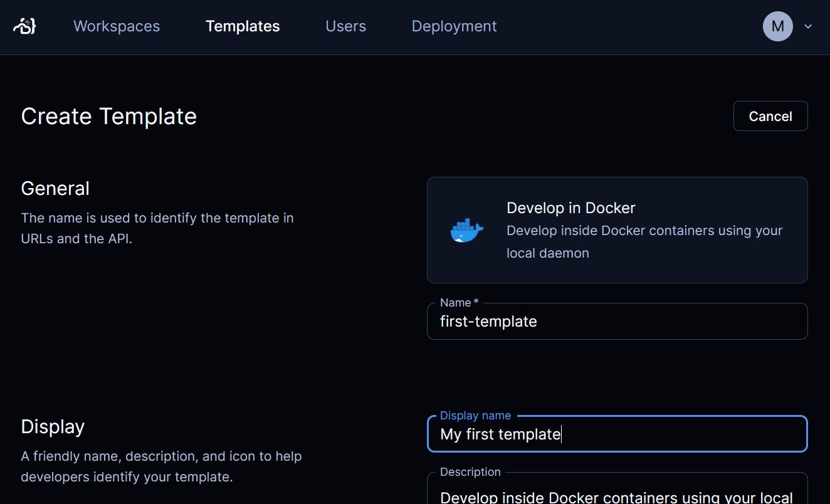The height and width of the screenshot is (504, 830).
Task: Click inside the Display name field
Action: [617, 434]
